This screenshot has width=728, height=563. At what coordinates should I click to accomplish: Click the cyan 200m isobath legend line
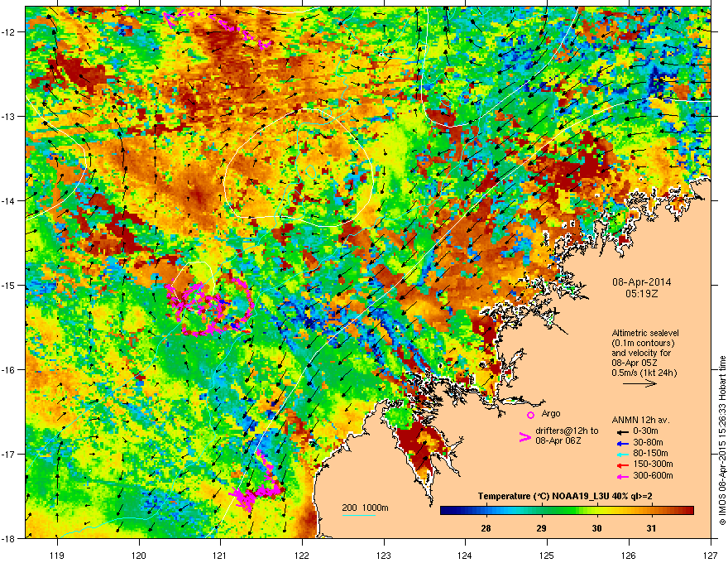click(359, 516)
